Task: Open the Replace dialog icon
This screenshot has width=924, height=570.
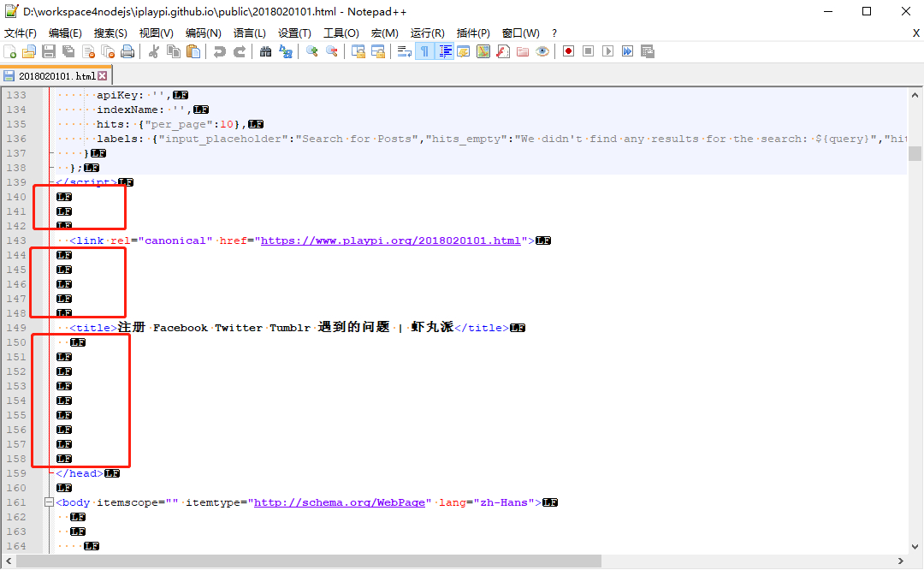Action: pos(286,52)
